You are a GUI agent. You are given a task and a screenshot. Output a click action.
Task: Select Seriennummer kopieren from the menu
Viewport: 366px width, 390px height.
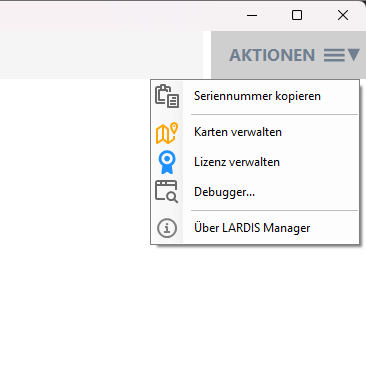pyautogui.click(x=257, y=96)
